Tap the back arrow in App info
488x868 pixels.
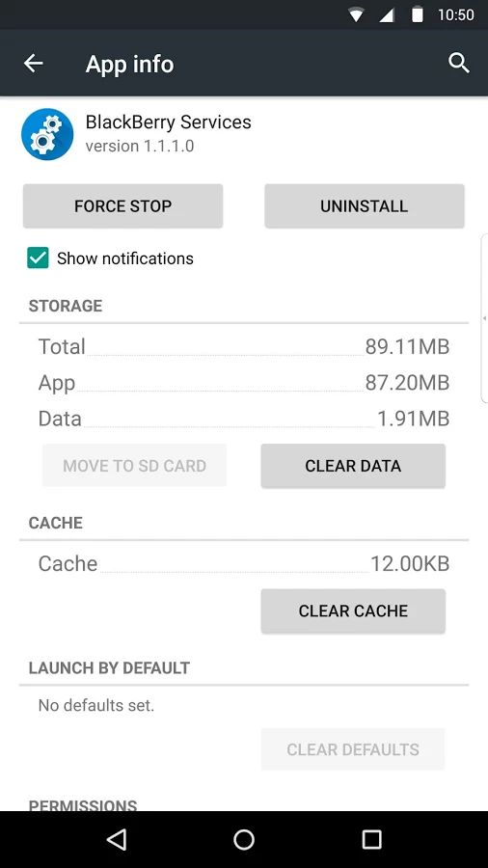coord(33,64)
